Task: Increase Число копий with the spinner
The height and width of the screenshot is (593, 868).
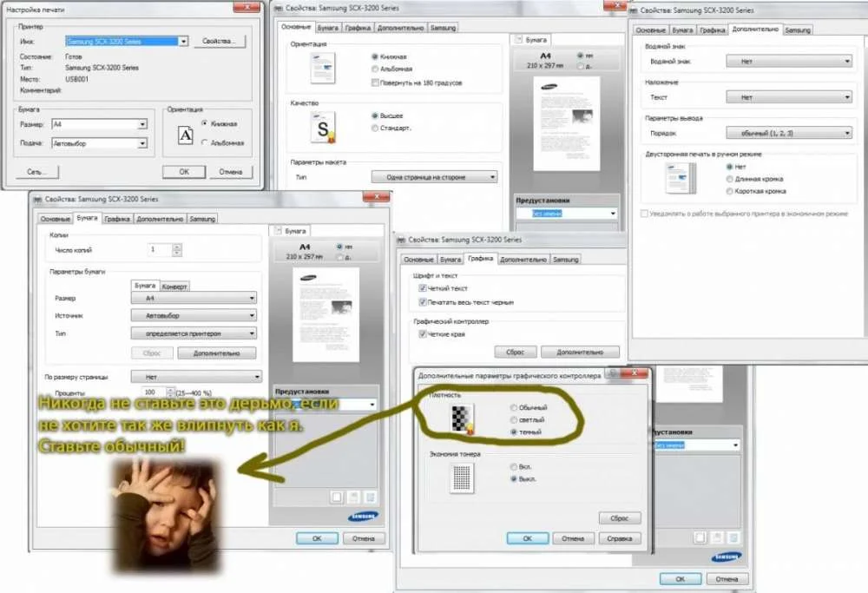Action: (177, 247)
